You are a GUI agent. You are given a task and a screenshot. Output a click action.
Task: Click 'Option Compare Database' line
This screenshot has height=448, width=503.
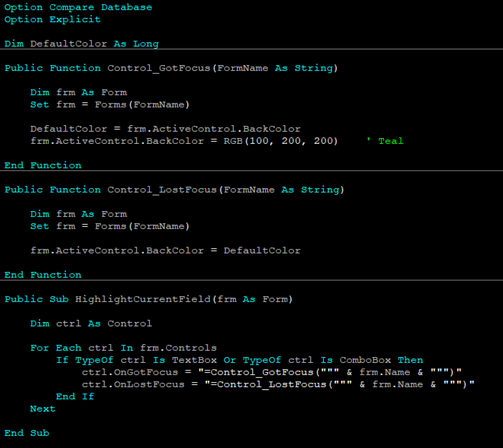[x=78, y=7]
